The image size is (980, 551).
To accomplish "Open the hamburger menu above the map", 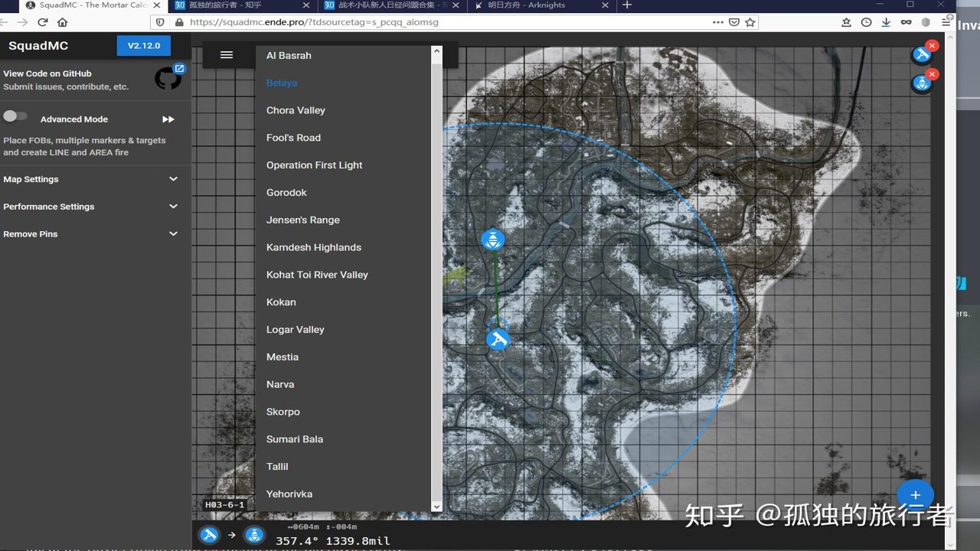I will (x=226, y=55).
